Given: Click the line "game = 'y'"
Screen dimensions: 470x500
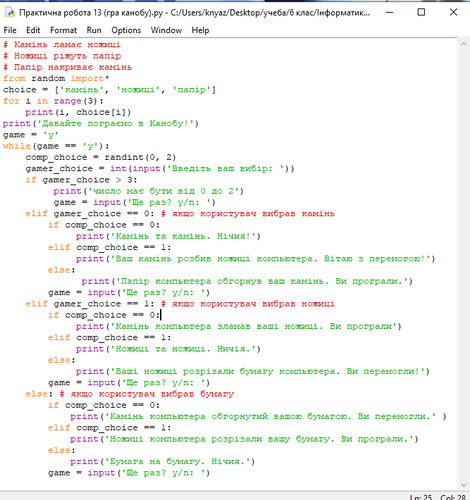Looking at the screenshot, I should click(x=31, y=135).
